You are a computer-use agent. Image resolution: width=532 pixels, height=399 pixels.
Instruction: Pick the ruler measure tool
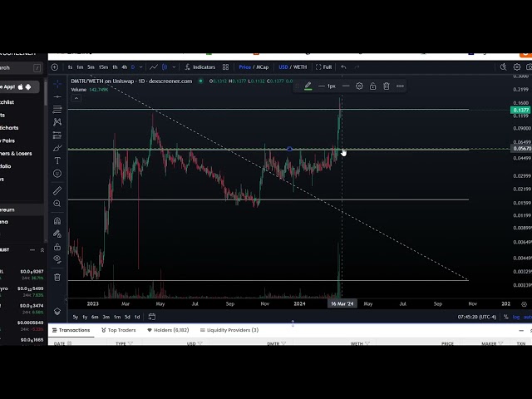pyautogui.click(x=57, y=190)
